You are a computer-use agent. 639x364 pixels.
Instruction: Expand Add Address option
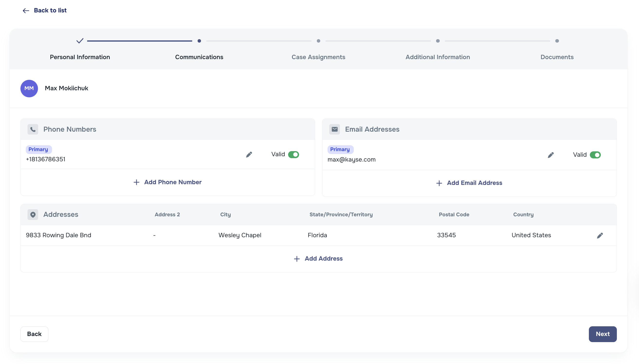pyautogui.click(x=318, y=258)
